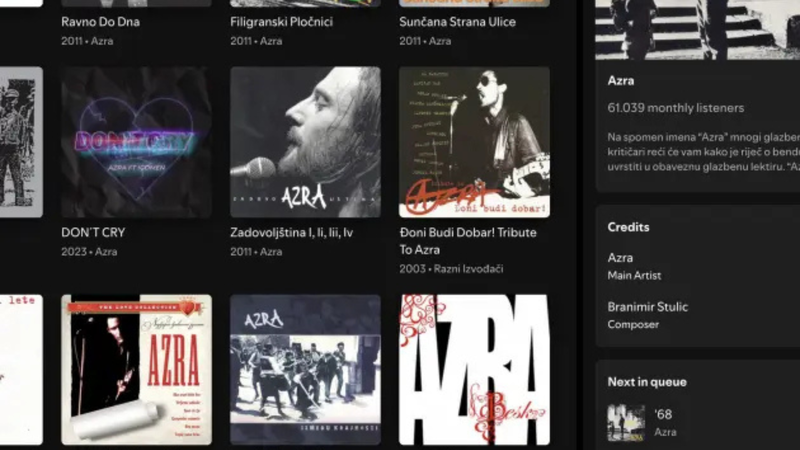Open the white Azra album cover with red ornaments
The image size is (800, 450).
(x=474, y=369)
